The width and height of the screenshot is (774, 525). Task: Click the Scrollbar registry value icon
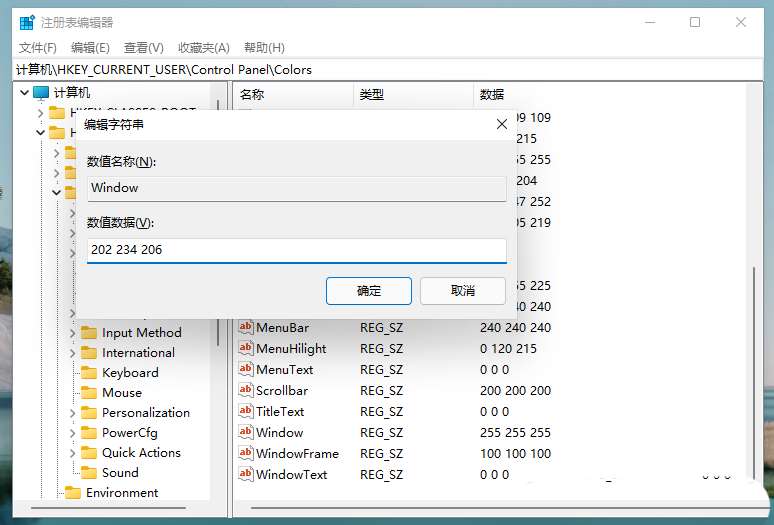click(x=246, y=390)
